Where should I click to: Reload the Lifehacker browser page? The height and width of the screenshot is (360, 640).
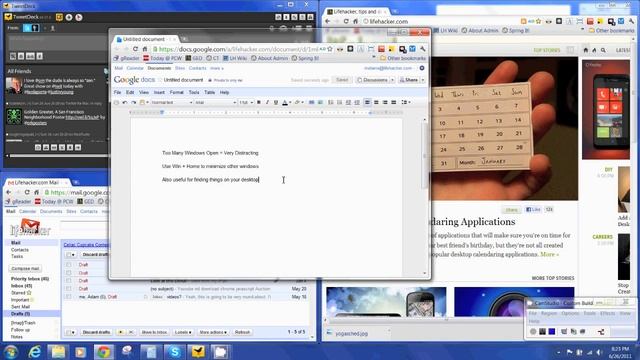346,21
